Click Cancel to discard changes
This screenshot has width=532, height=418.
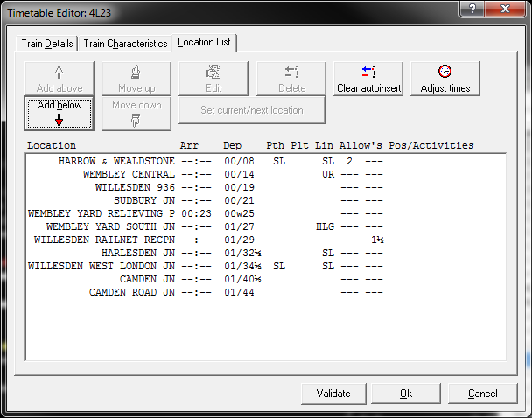point(483,394)
